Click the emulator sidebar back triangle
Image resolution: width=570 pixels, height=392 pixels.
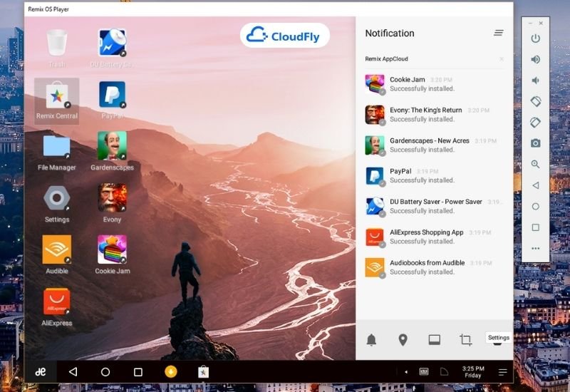pyautogui.click(x=536, y=185)
